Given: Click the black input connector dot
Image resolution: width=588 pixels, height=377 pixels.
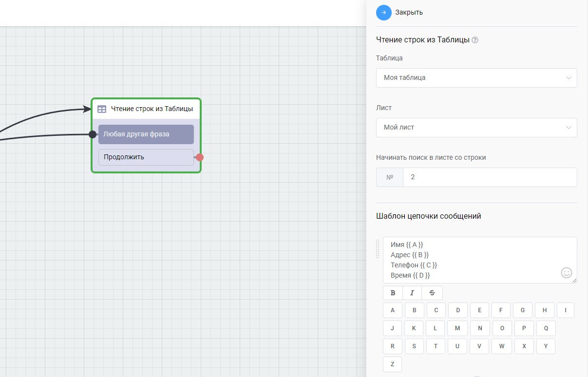Looking at the screenshot, I should [93, 134].
